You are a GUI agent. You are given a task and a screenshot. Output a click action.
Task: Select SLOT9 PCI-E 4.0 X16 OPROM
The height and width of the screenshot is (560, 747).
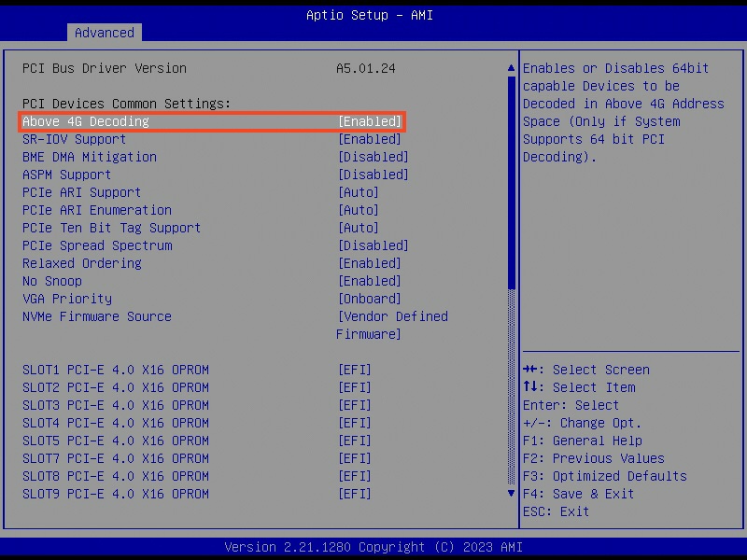(x=197, y=494)
